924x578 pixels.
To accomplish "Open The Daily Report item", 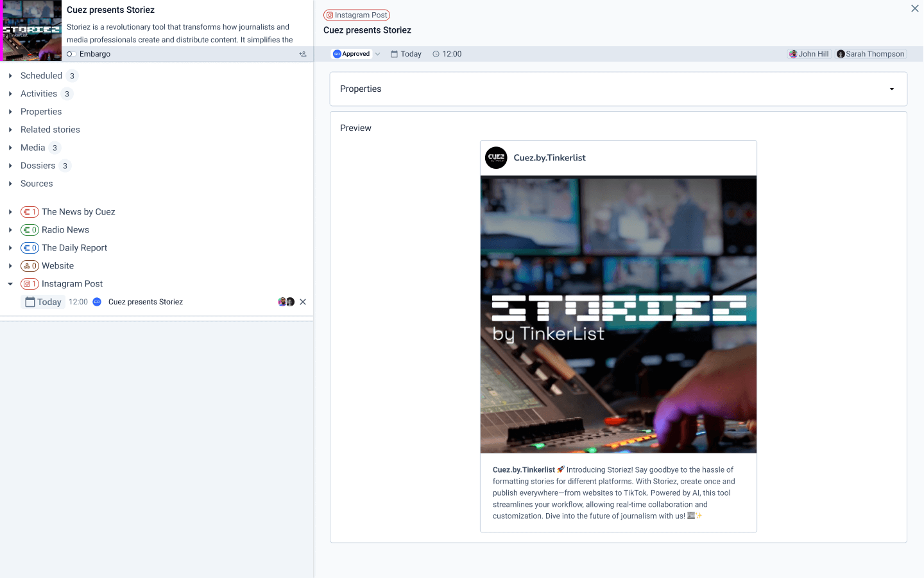I will (74, 248).
